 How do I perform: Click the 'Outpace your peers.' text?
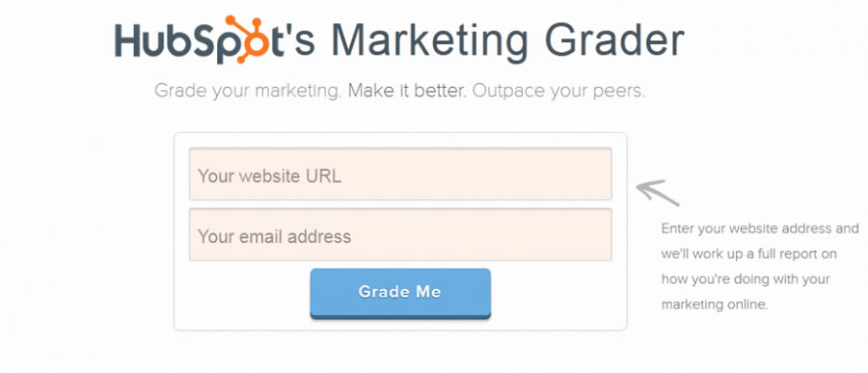[x=558, y=92]
